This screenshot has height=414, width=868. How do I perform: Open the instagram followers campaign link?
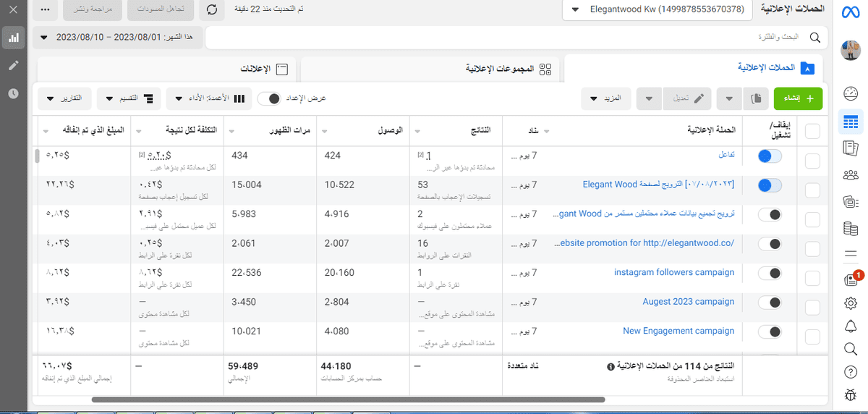[674, 272]
